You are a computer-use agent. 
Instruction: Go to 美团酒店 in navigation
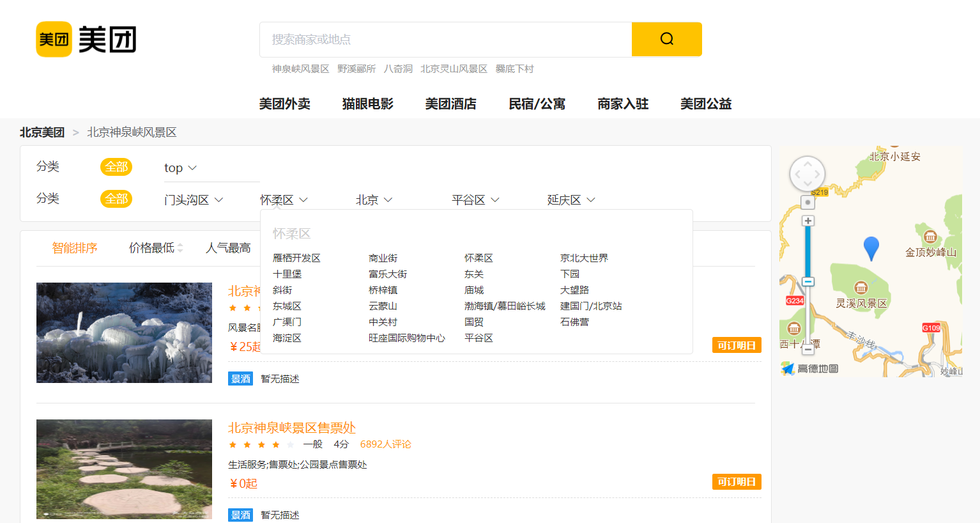pos(450,104)
